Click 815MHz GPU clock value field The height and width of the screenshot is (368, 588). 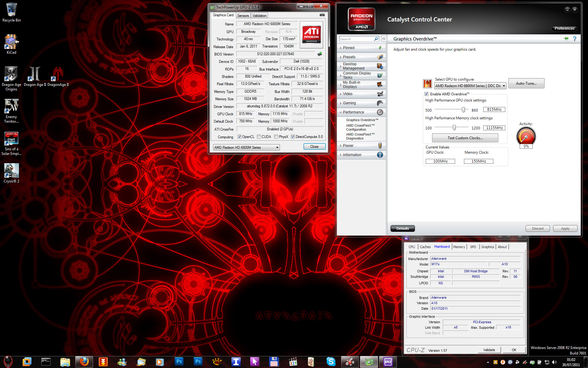(x=494, y=109)
